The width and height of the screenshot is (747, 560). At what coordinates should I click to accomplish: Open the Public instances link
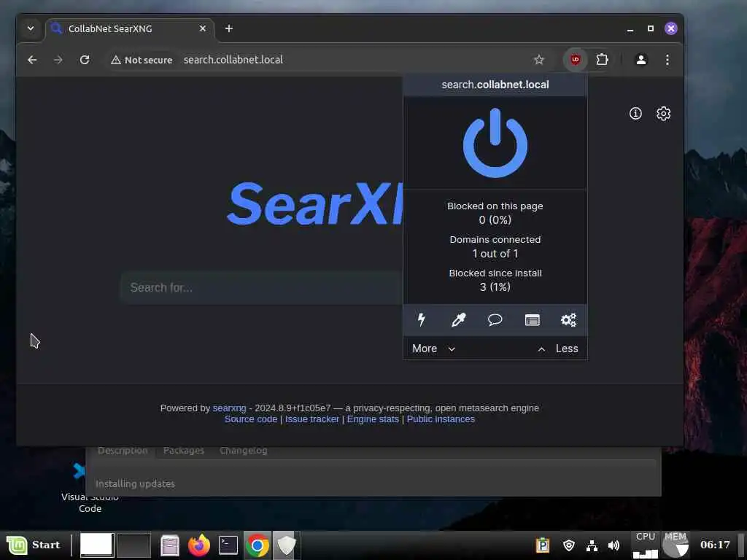[x=441, y=419]
